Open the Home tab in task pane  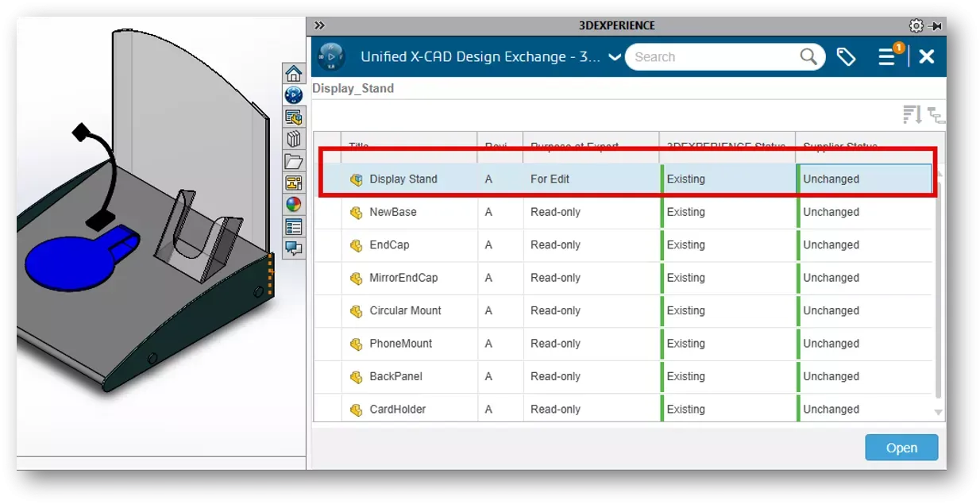[x=294, y=74]
